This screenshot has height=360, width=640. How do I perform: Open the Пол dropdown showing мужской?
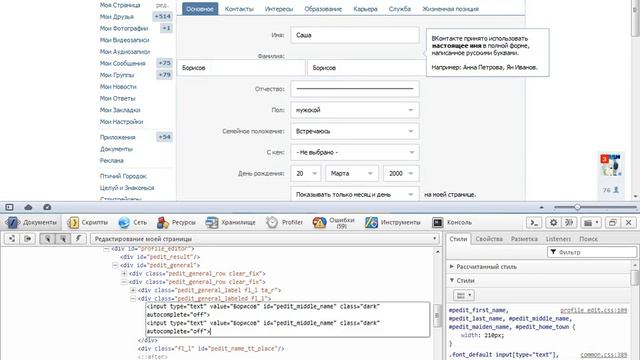355,110
